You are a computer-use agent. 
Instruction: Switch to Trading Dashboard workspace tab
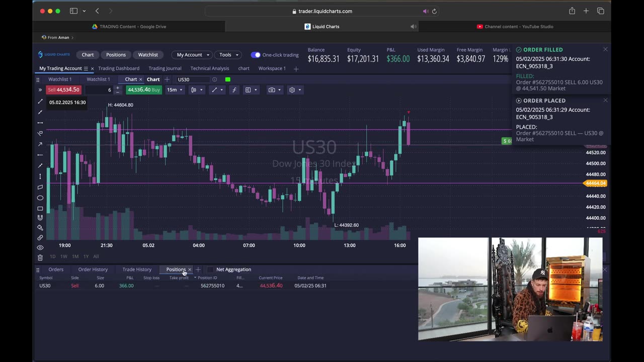119,68
